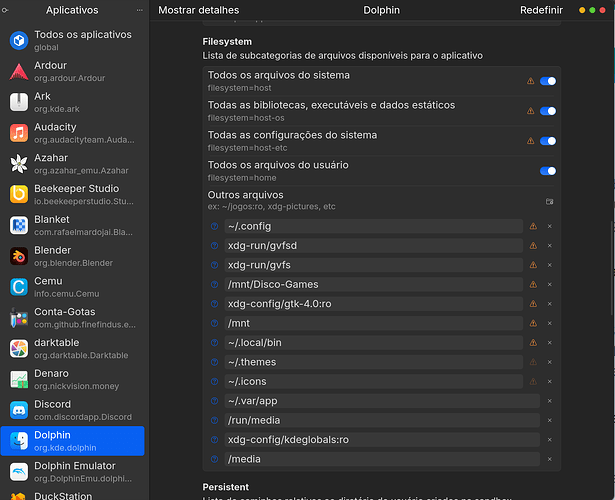Select Beekeeper Studio in the app list
Screen dimensions: 615x500
(x=73, y=195)
